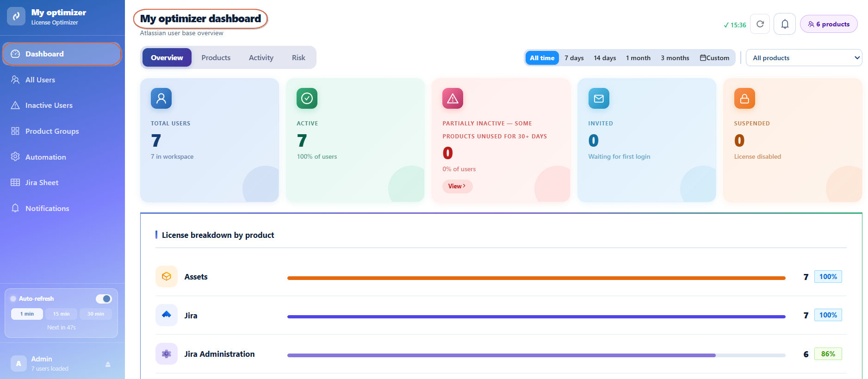Click the Total Users count 7
The width and height of the screenshot is (868, 379).
156,140
